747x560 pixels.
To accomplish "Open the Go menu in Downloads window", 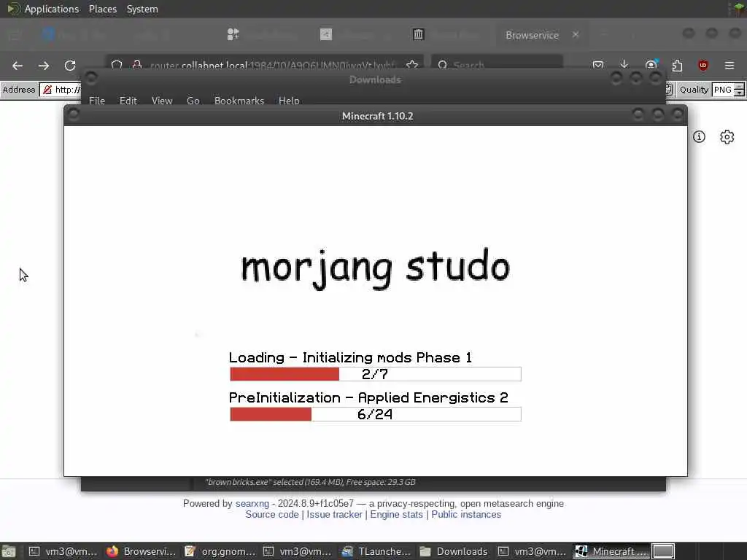I will (193, 101).
